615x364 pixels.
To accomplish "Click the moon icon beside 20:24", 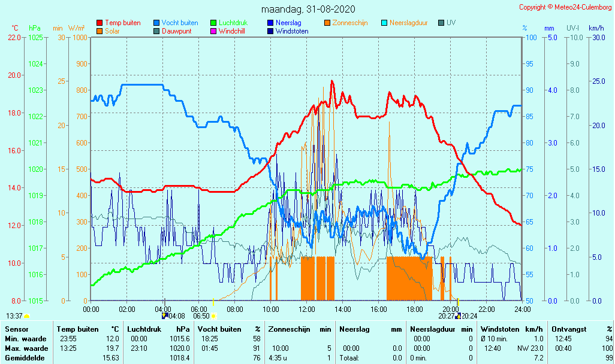I will click(457, 316).
